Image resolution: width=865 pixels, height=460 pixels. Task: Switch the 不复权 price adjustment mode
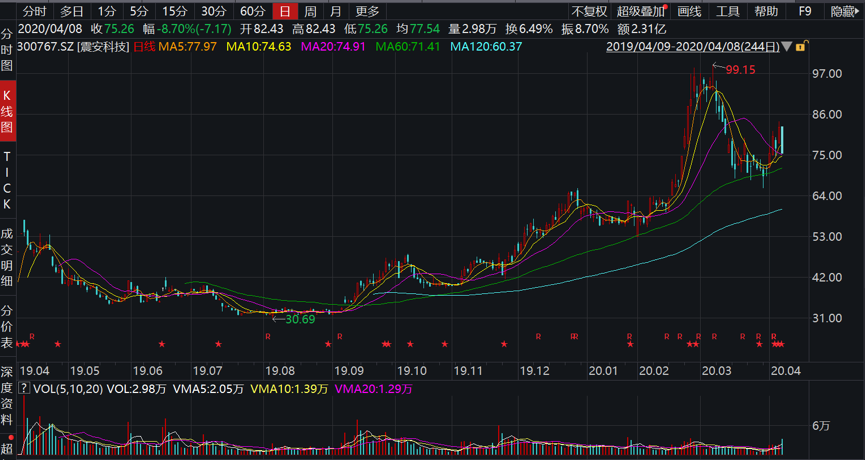(589, 11)
